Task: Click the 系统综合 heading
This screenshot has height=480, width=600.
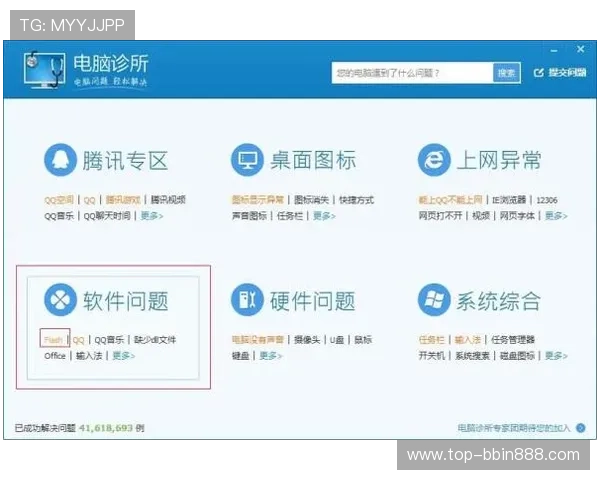Action: pos(499,301)
